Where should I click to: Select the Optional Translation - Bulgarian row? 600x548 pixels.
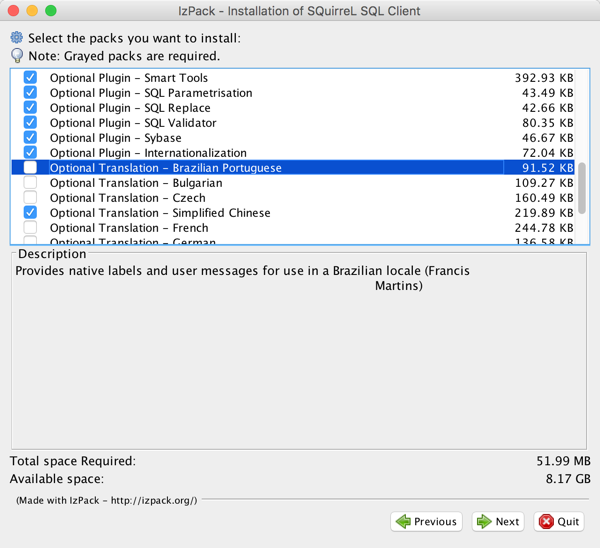pyautogui.click(x=293, y=183)
